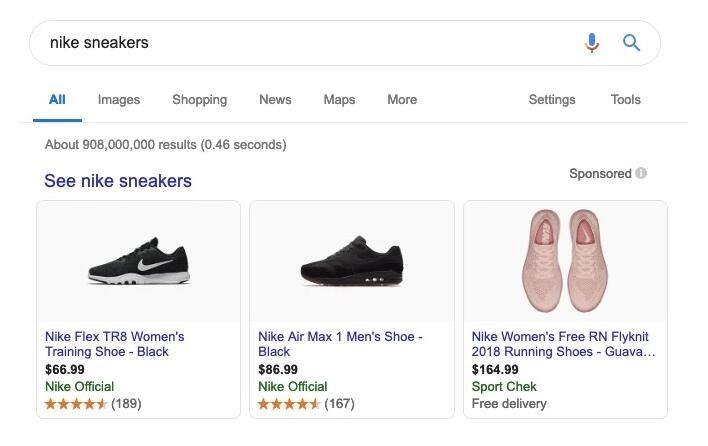Open the Settings menu

pos(552,100)
